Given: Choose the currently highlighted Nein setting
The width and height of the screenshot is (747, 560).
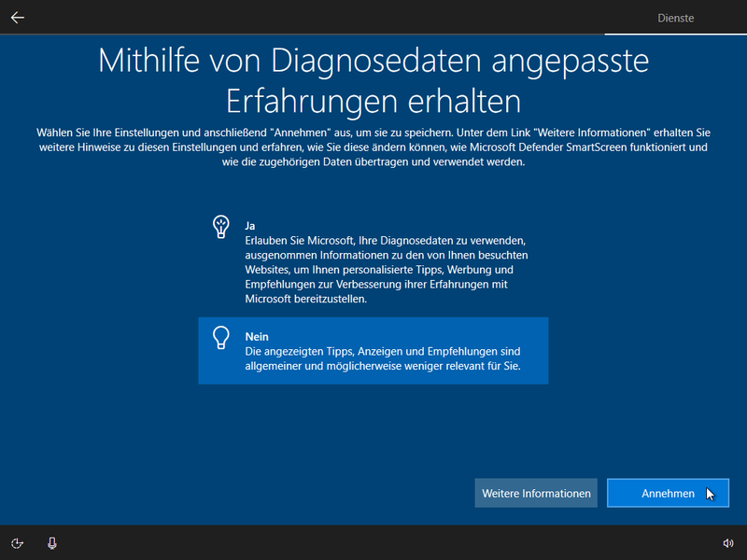Looking at the screenshot, I should click(373, 350).
